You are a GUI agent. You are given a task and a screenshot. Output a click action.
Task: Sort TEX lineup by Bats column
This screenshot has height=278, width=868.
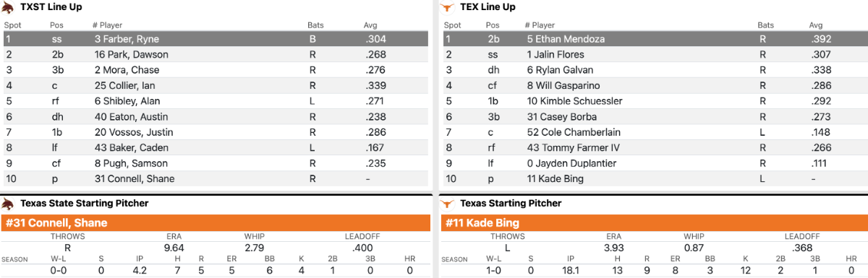766,25
